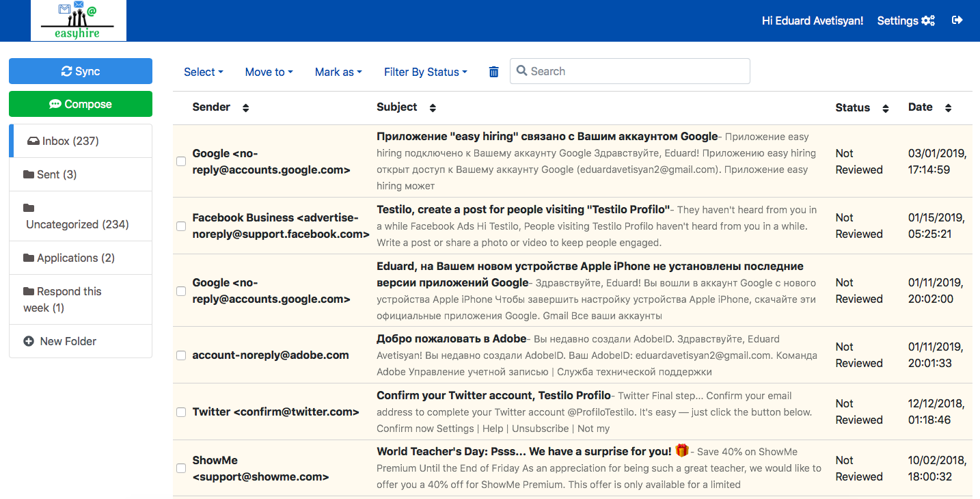Click the folder icon beside Uncategorized
This screenshot has width=980, height=499.
tap(29, 207)
